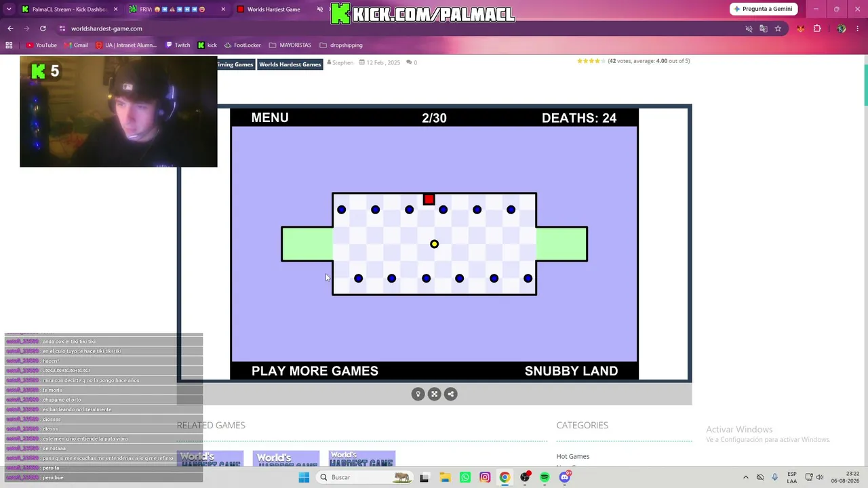Viewport: 868px width, 488px height.
Task: Click the yellow coin in the game
Action: [x=434, y=244]
